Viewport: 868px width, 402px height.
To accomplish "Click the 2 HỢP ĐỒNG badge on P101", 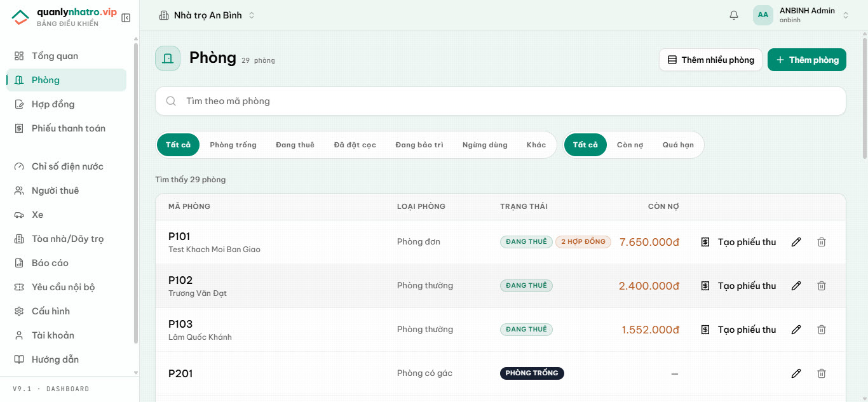I will tap(583, 242).
